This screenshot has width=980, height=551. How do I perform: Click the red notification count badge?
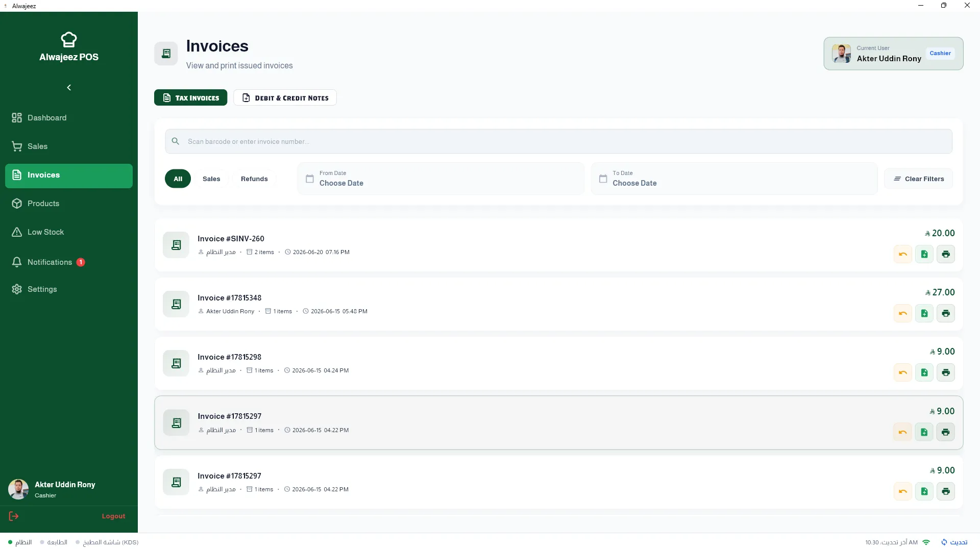[81, 262]
